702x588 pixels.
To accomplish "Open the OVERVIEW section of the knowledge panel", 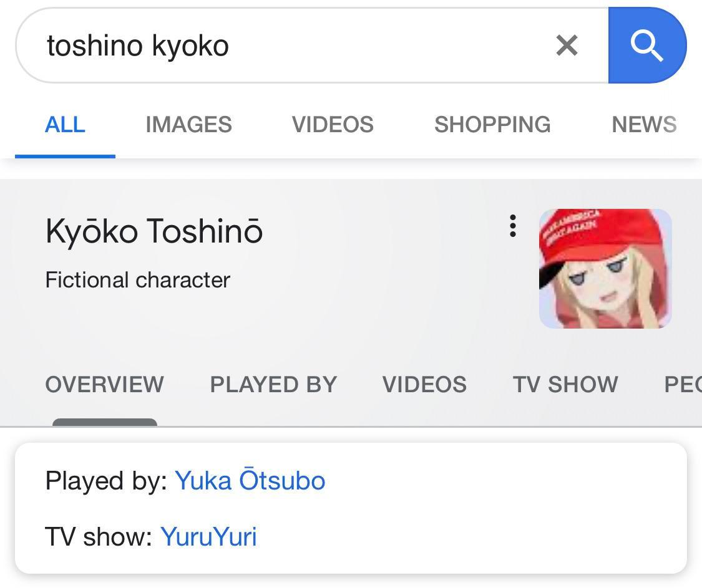I will pyautogui.click(x=104, y=385).
